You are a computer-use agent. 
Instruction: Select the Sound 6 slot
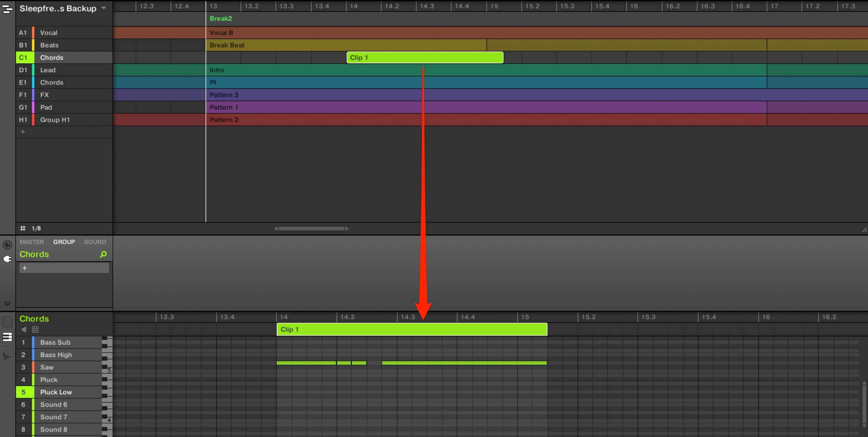(x=59, y=404)
